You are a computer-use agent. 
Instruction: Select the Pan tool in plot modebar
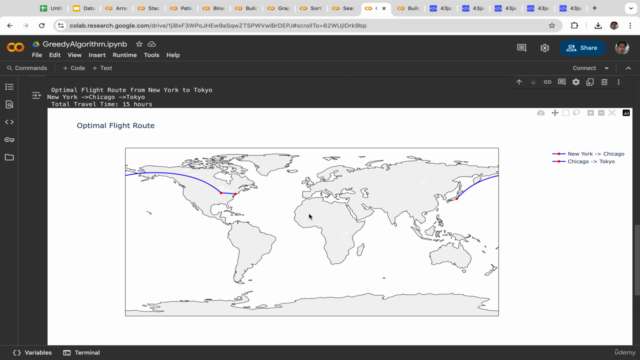(x=555, y=113)
